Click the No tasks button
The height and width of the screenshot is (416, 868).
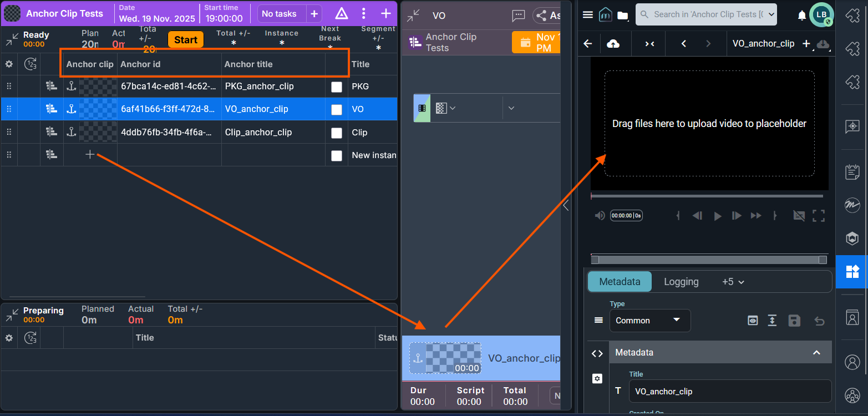tap(279, 14)
